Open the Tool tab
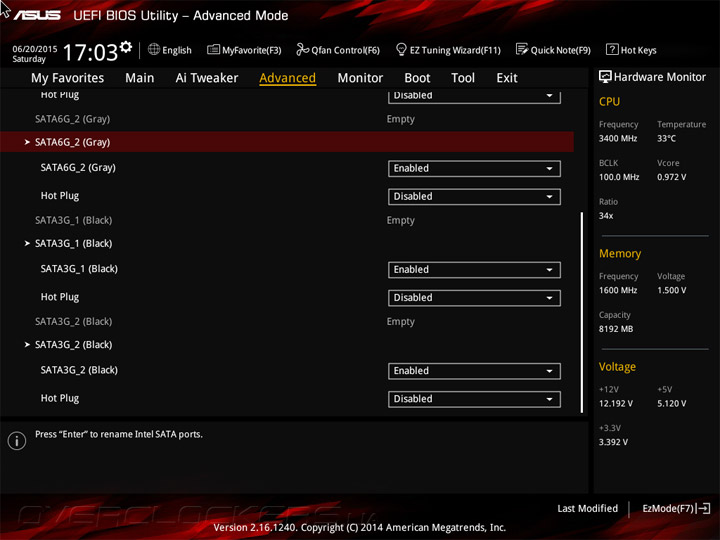720x540 pixels. coord(463,78)
